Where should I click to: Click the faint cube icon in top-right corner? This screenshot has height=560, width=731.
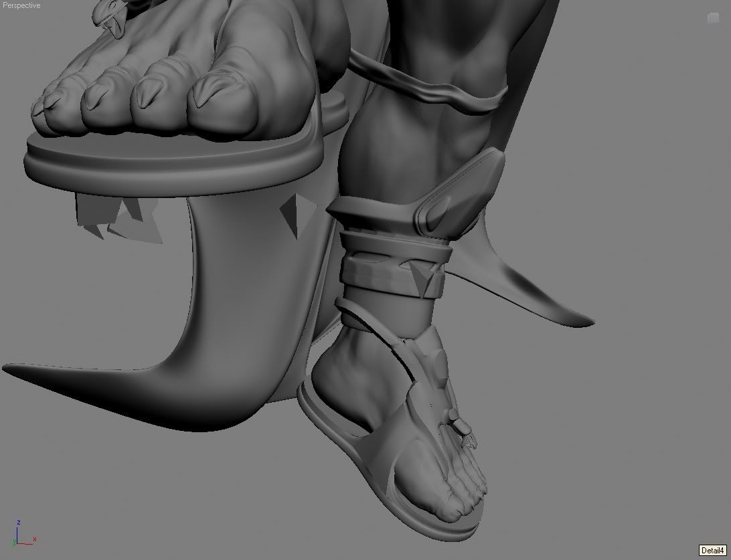pos(712,18)
